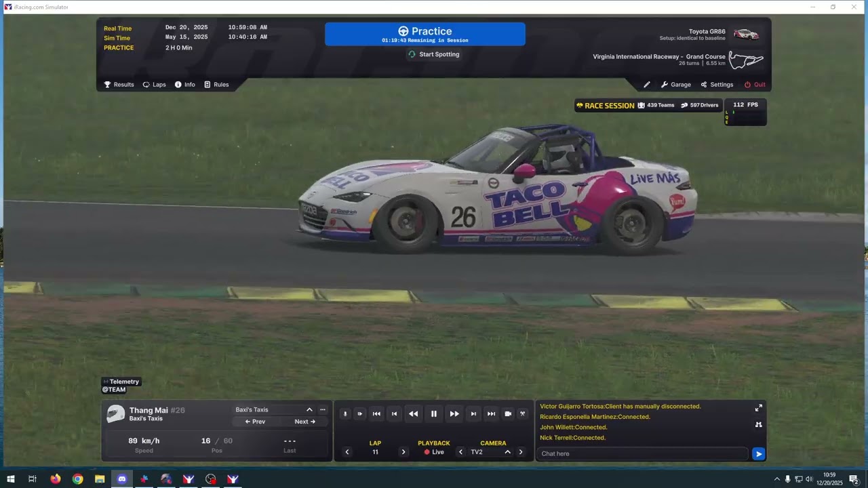Go to the next lap
868x488 pixels.
[x=403, y=452]
